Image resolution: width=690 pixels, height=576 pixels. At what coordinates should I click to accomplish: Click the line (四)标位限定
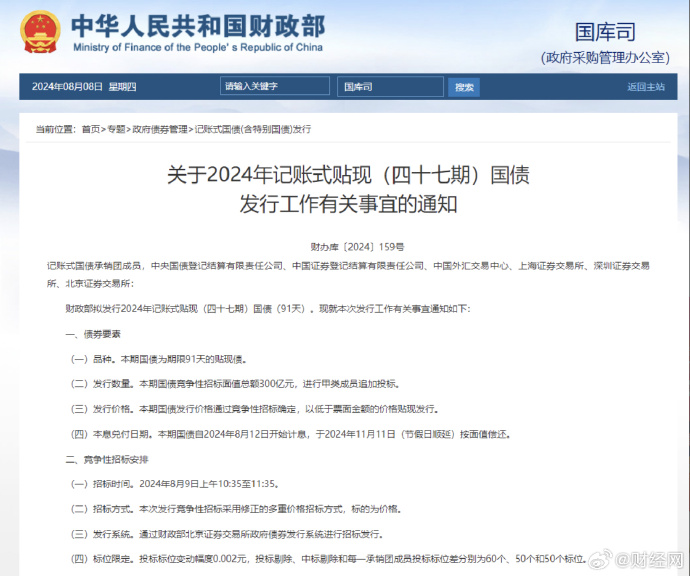click(329, 559)
